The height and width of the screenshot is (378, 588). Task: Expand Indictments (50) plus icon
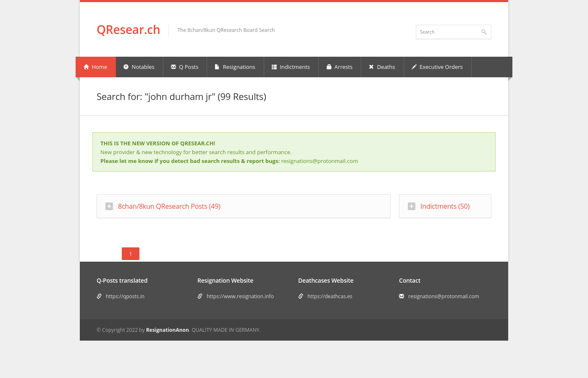pos(412,206)
